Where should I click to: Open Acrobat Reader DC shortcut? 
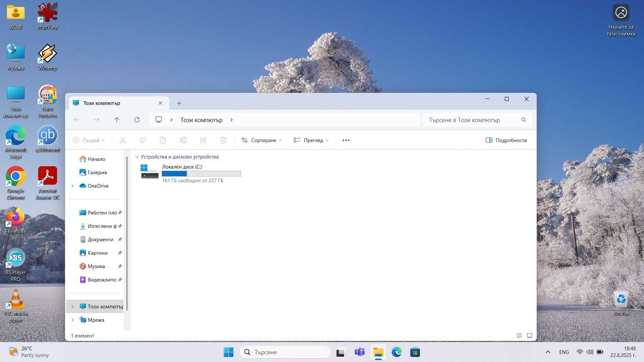point(47,183)
